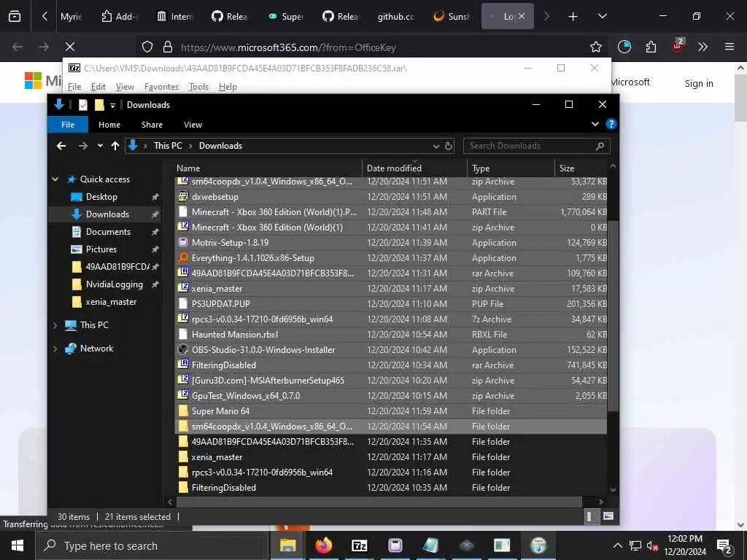Image resolution: width=747 pixels, height=560 pixels.
Task: Select Documents in navigation pane
Action: (108, 232)
